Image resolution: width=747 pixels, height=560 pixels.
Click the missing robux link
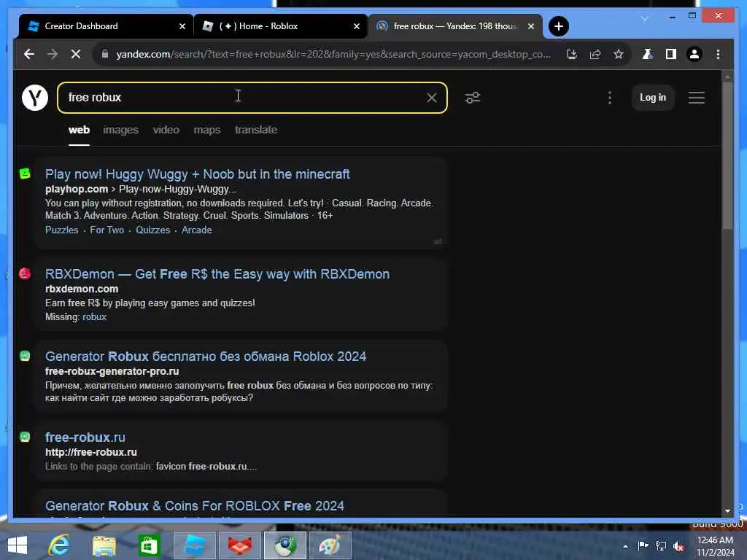coord(94,317)
